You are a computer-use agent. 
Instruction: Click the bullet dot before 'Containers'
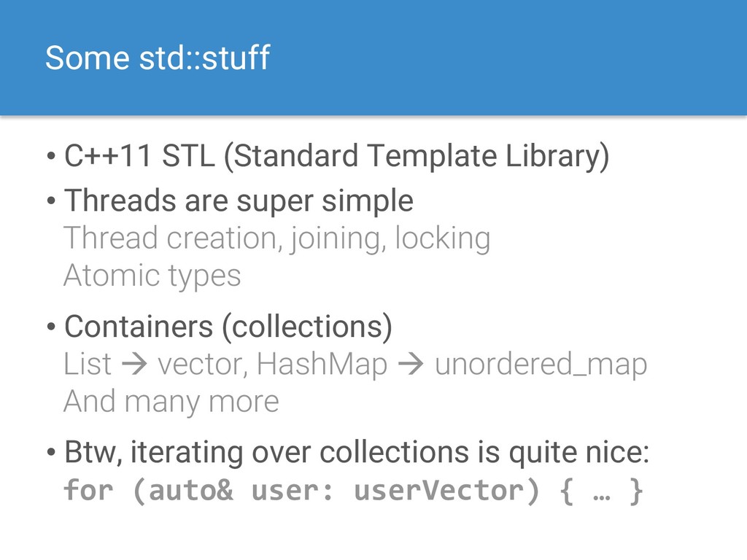point(52,327)
